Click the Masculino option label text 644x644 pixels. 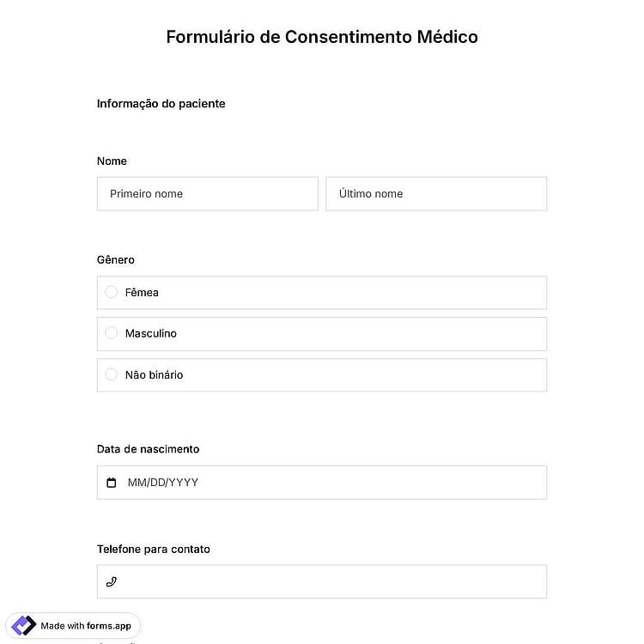pyautogui.click(x=151, y=333)
